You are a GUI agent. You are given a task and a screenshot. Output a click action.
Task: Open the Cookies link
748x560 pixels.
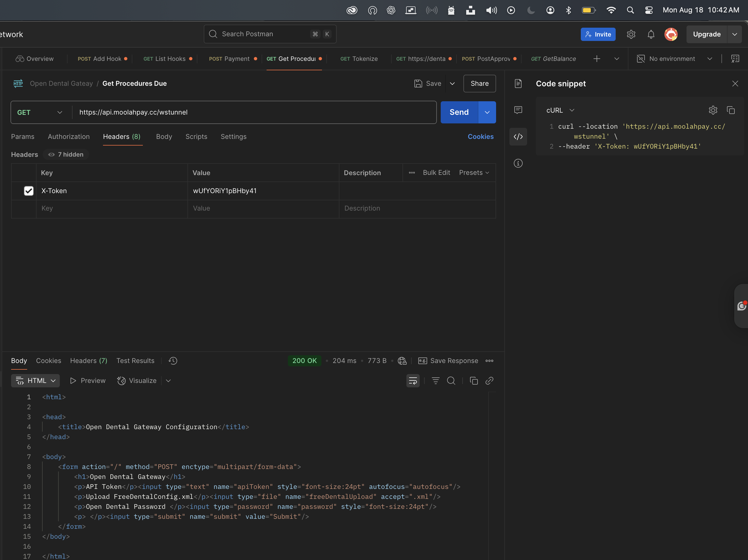tap(480, 136)
